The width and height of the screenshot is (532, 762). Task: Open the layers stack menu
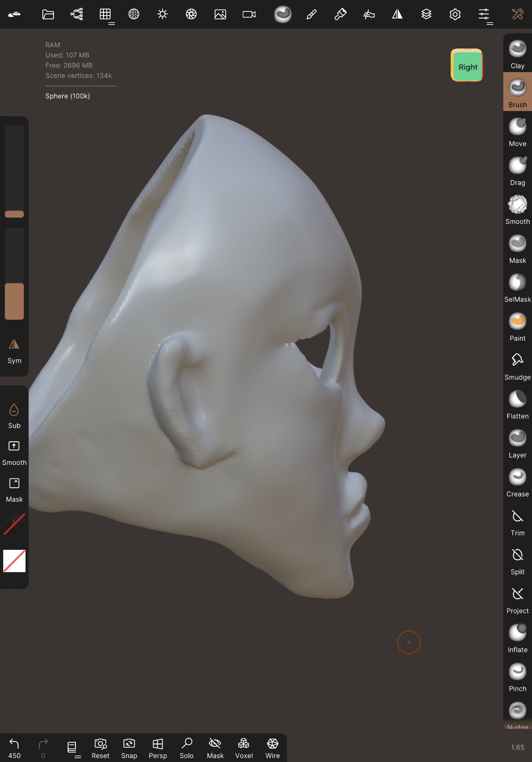426,14
